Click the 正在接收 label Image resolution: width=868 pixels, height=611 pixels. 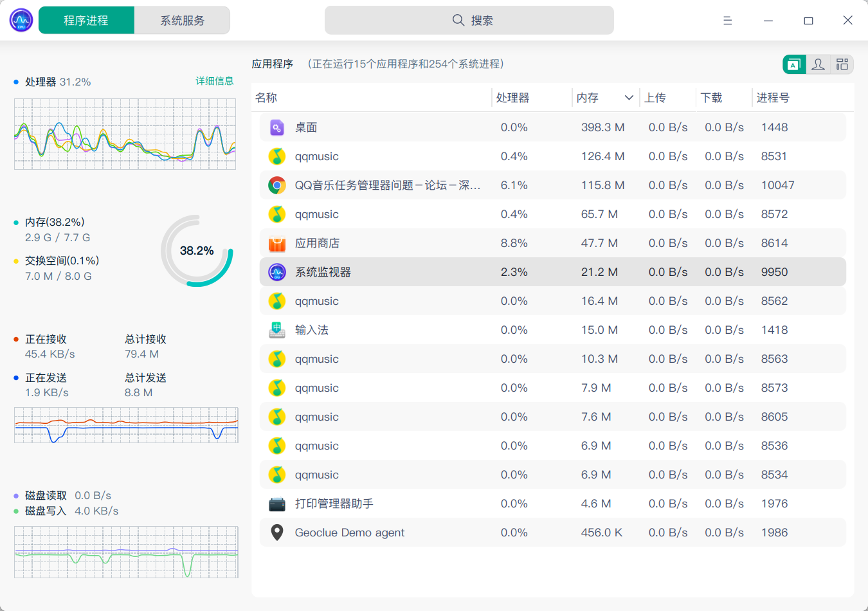tap(46, 339)
